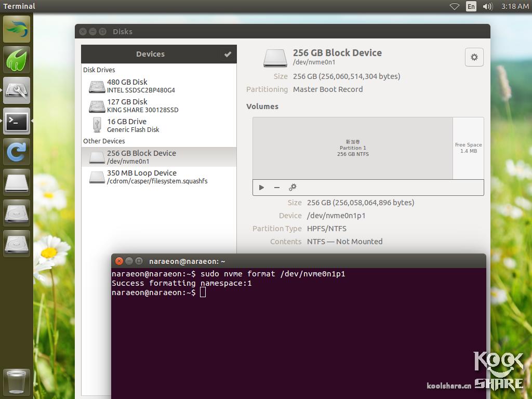The height and width of the screenshot is (399, 532).
Task: Click the network indicator in the top panel
Action: point(454,6)
